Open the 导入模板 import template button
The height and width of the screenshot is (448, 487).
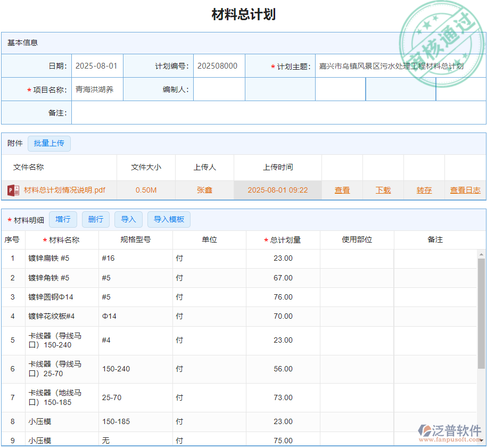[x=169, y=219]
